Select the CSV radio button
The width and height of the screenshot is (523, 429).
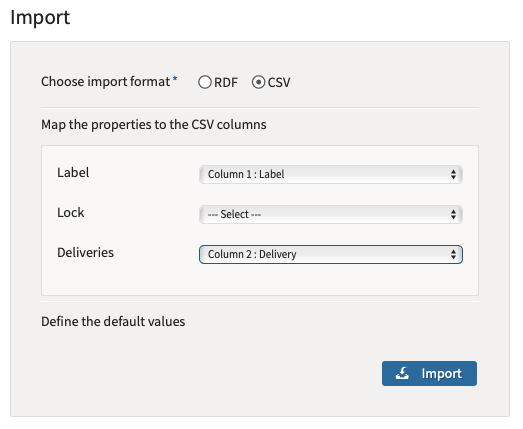click(258, 82)
